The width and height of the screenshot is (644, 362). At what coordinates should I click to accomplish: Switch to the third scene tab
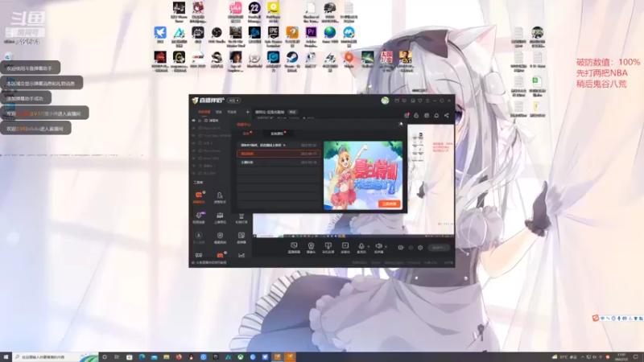tap(232, 112)
